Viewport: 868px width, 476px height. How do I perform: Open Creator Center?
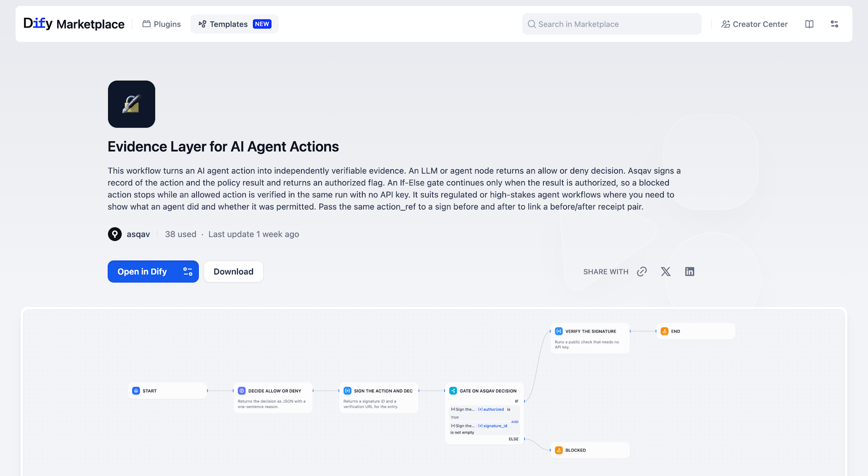tap(754, 24)
